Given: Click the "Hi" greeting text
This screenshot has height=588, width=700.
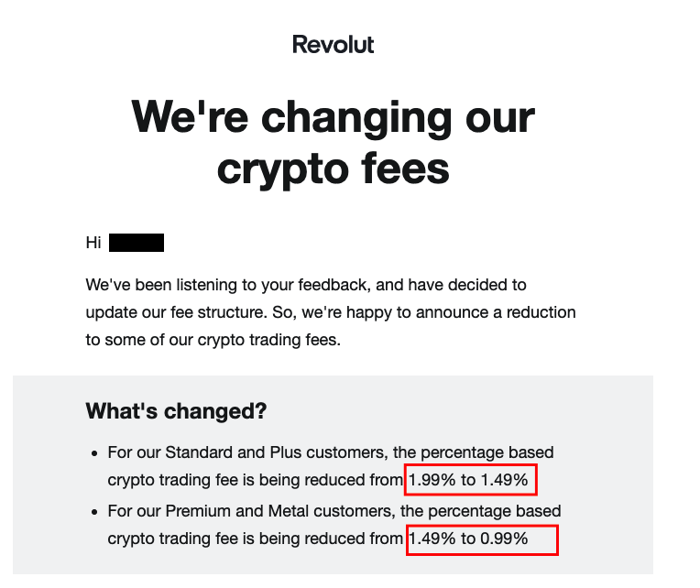Looking at the screenshot, I should point(93,243).
